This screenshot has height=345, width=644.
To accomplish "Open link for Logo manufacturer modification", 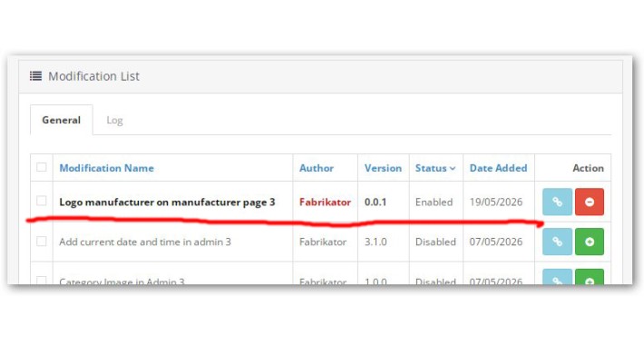I will click(557, 202).
